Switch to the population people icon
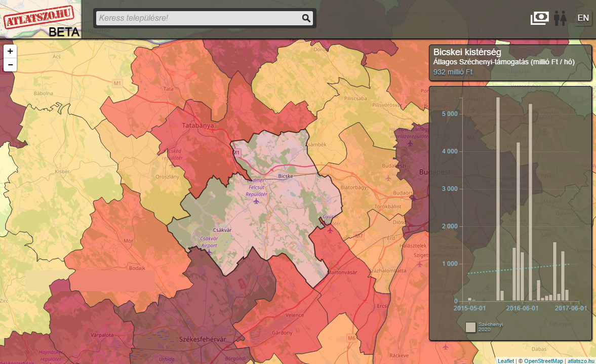Viewport: 596px width, 364px height. tap(560, 18)
